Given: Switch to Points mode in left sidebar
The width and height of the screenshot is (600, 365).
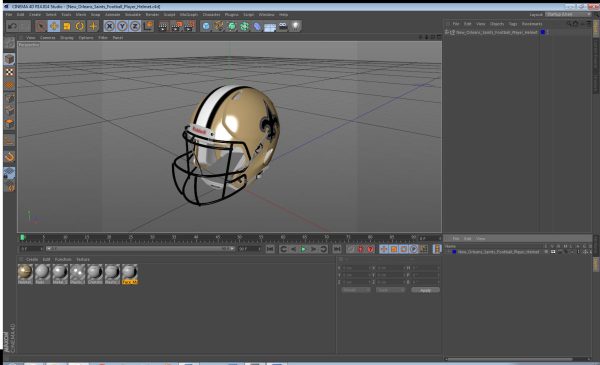Looking at the screenshot, I should pyautogui.click(x=10, y=98).
